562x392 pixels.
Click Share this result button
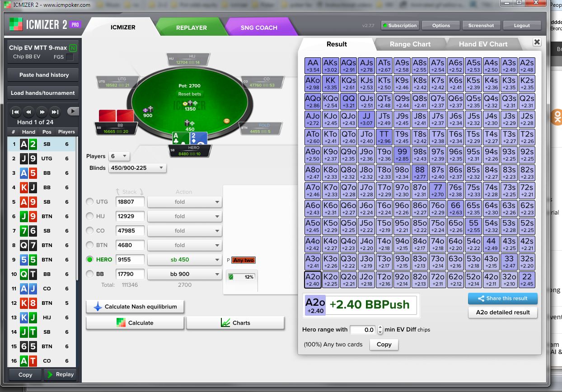coord(503,299)
